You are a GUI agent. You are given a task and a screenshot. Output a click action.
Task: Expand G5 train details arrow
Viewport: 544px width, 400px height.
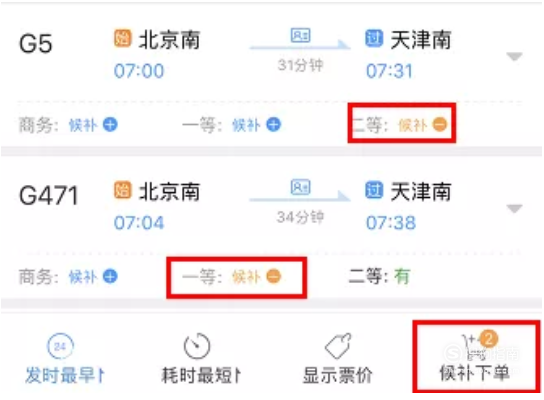pyautogui.click(x=515, y=56)
